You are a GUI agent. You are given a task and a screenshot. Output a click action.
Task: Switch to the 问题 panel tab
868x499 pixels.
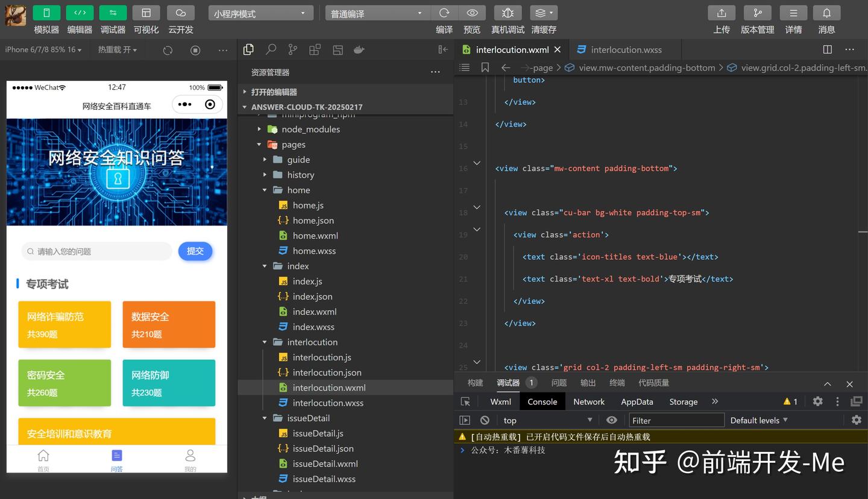[x=559, y=383]
